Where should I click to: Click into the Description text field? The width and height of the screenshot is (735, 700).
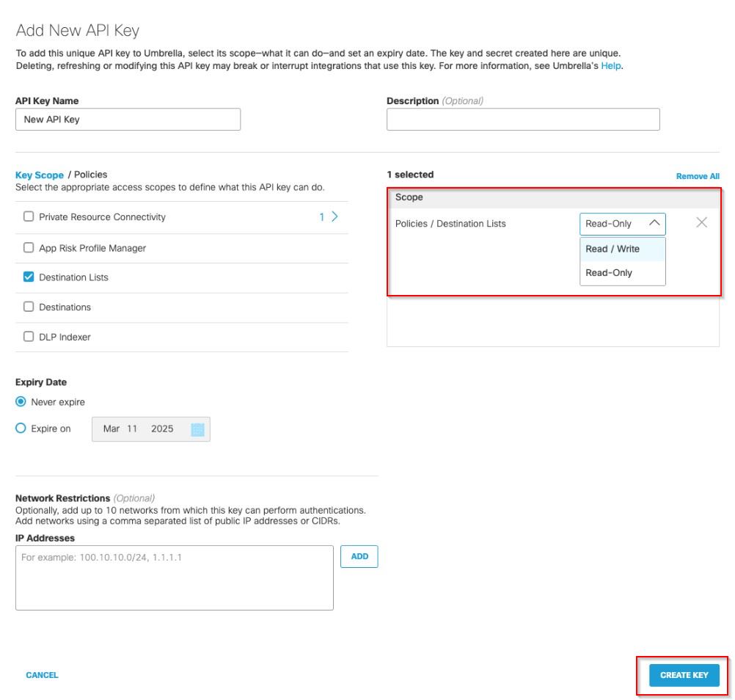pos(522,120)
